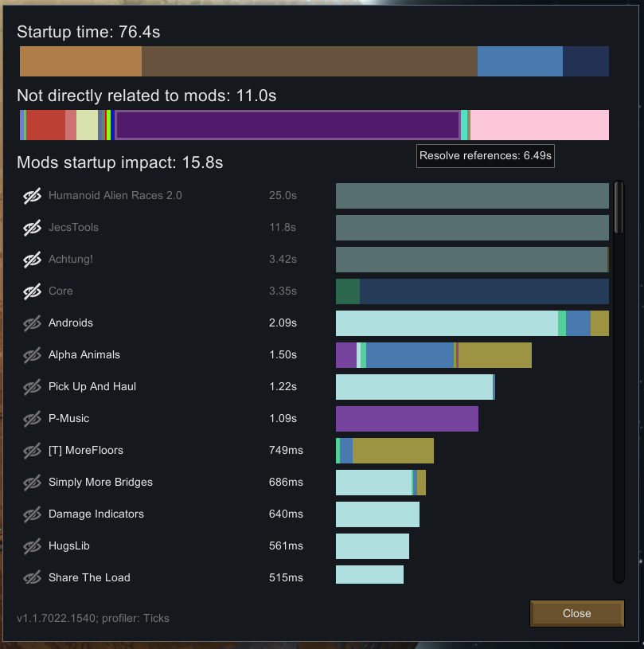Toggle Pick Up And Haul eye icon
Viewport: 644px width, 649px height.
click(x=32, y=387)
